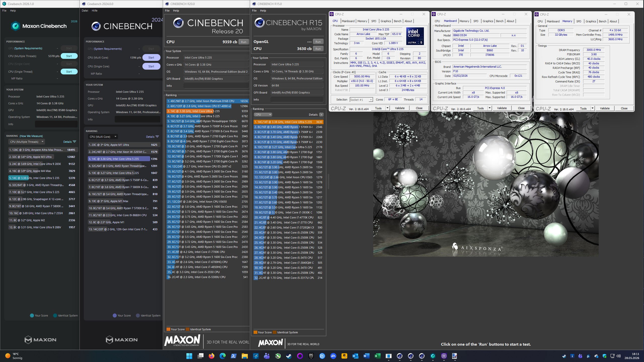This screenshot has width=644, height=362.
Task: Open Word from the taskbar
Action: [366, 356]
